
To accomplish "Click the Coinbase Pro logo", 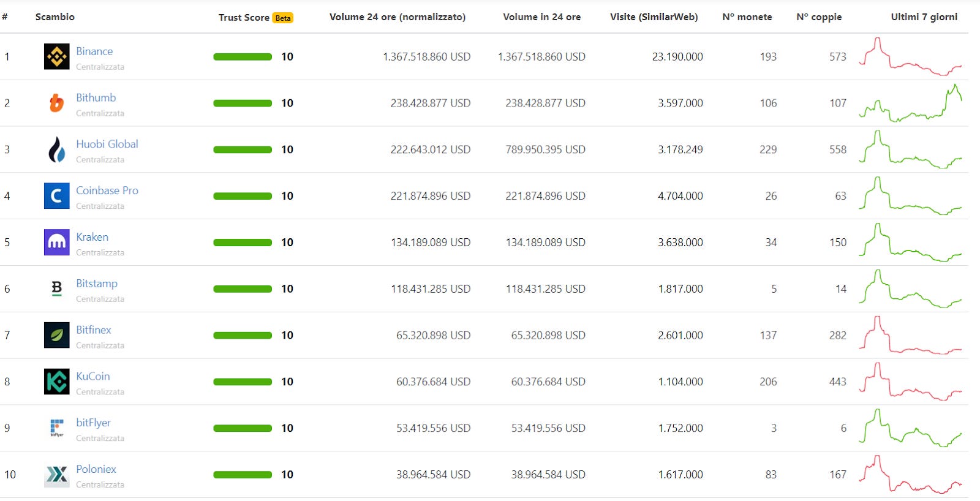I will point(57,196).
